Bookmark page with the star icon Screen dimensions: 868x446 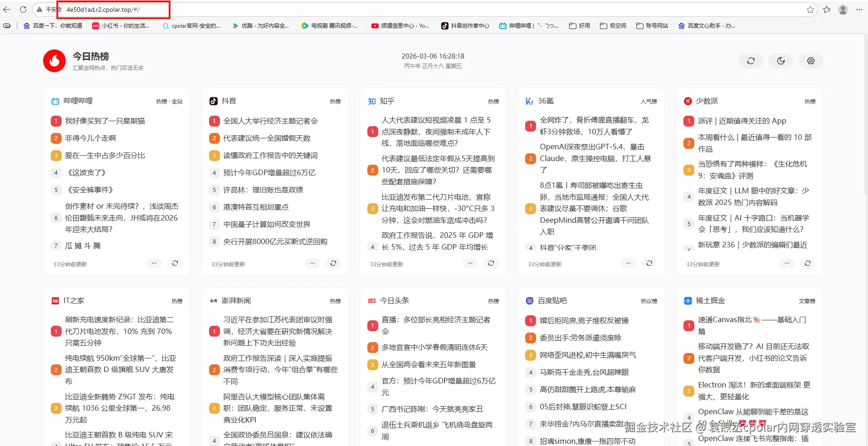(x=810, y=10)
